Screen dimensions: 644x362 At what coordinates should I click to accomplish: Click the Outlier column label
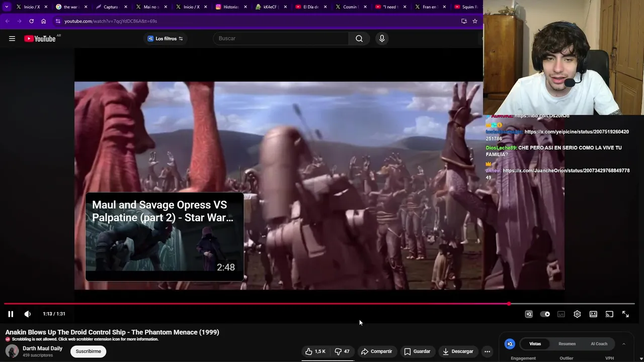pyautogui.click(x=567, y=358)
